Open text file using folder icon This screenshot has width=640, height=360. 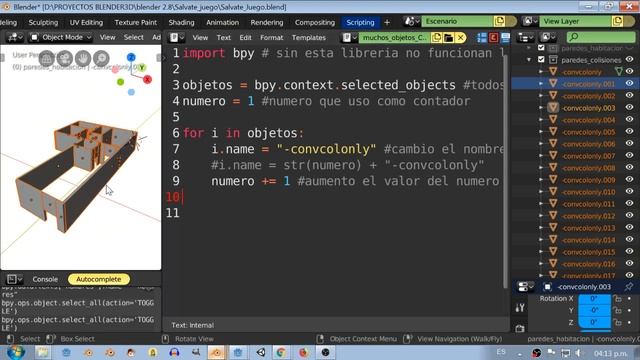(449, 38)
